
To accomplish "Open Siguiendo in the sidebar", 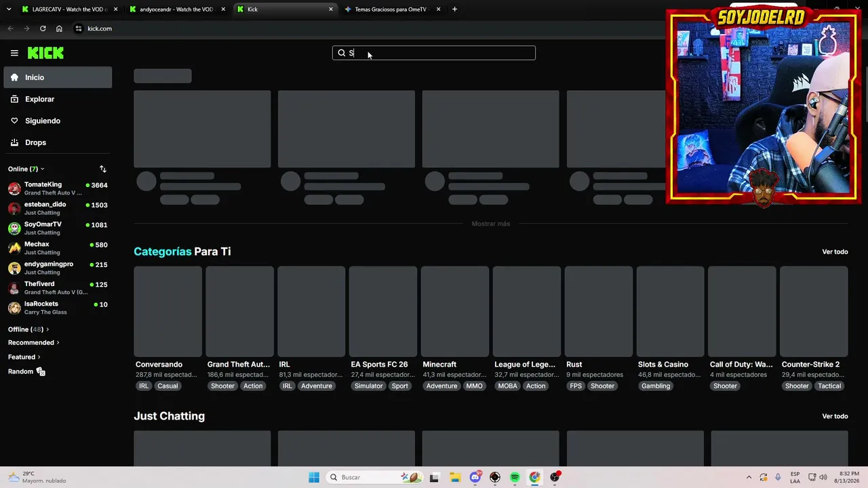I will pyautogui.click(x=58, y=121).
